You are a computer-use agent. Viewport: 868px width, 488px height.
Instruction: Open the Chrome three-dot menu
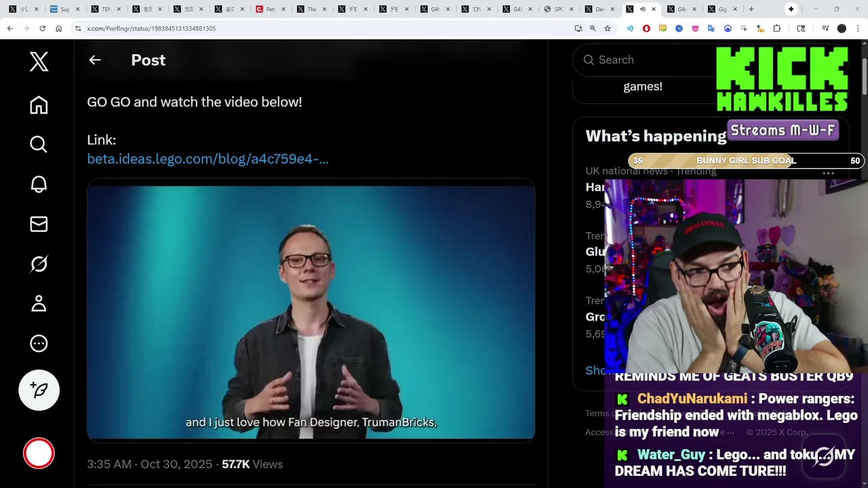858,28
